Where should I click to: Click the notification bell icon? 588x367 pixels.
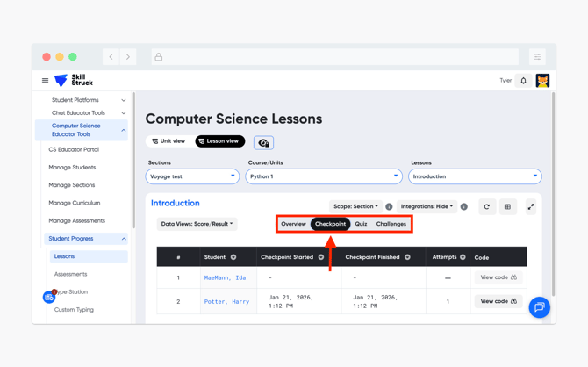[524, 81]
